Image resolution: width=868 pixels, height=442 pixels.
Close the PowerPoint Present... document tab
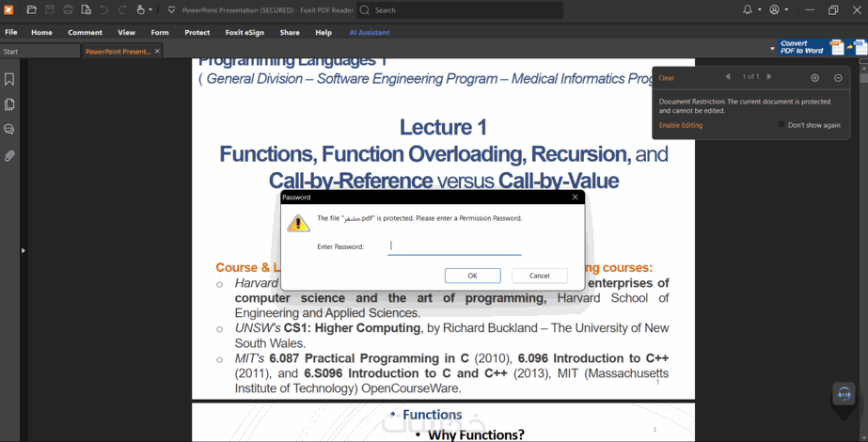(157, 51)
